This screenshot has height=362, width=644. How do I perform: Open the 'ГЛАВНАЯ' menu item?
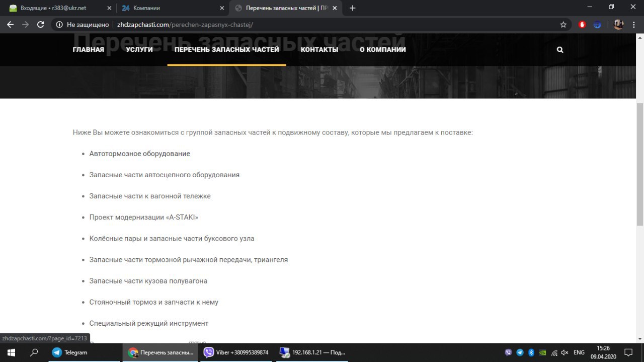[89, 49]
